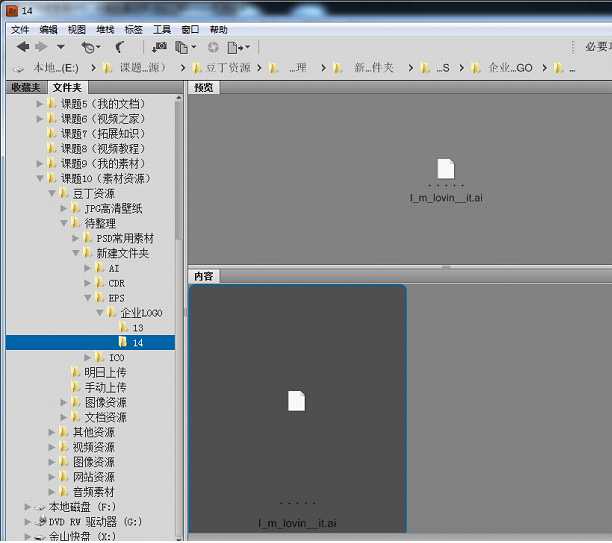The image size is (612, 543).
Task: Click the Forward navigation arrow
Action: click(x=41, y=47)
